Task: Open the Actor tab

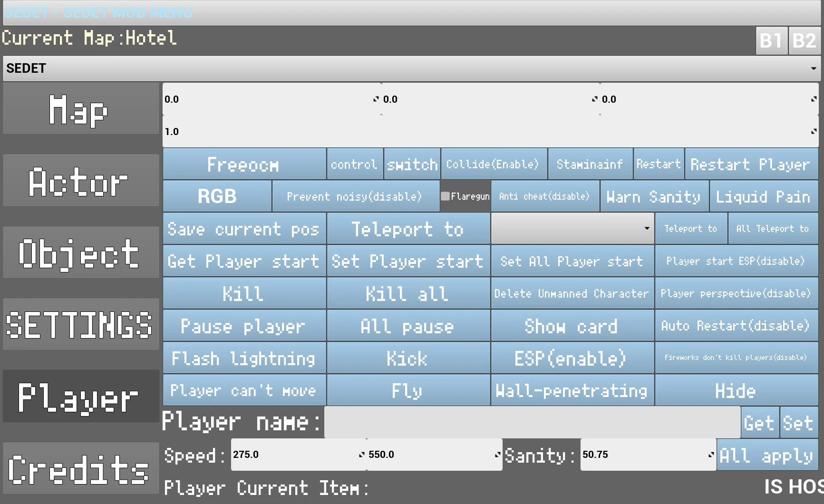Action: pyautogui.click(x=81, y=181)
